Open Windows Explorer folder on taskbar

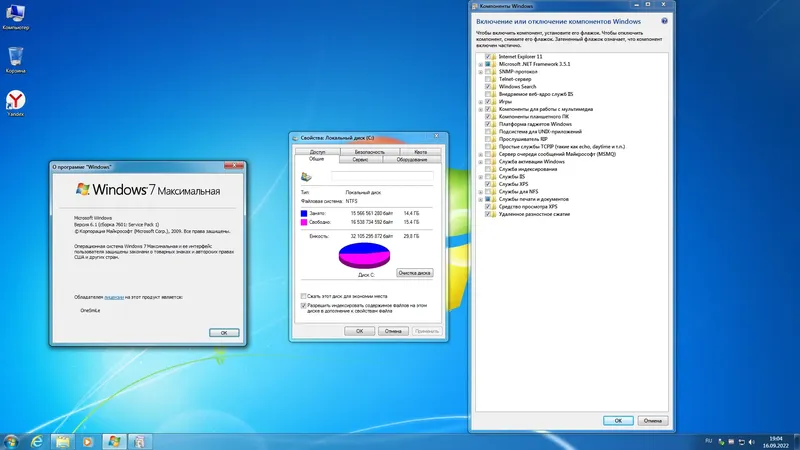tap(63, 441)
